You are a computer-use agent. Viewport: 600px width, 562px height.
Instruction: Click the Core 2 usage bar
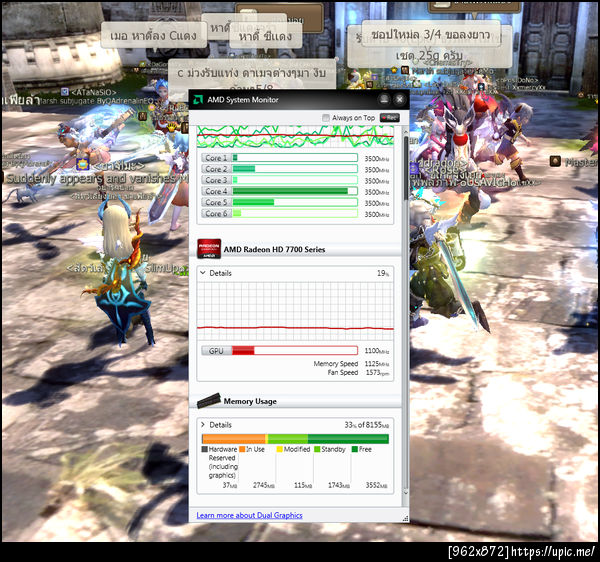pyautogui.click(x=295, y=169)
